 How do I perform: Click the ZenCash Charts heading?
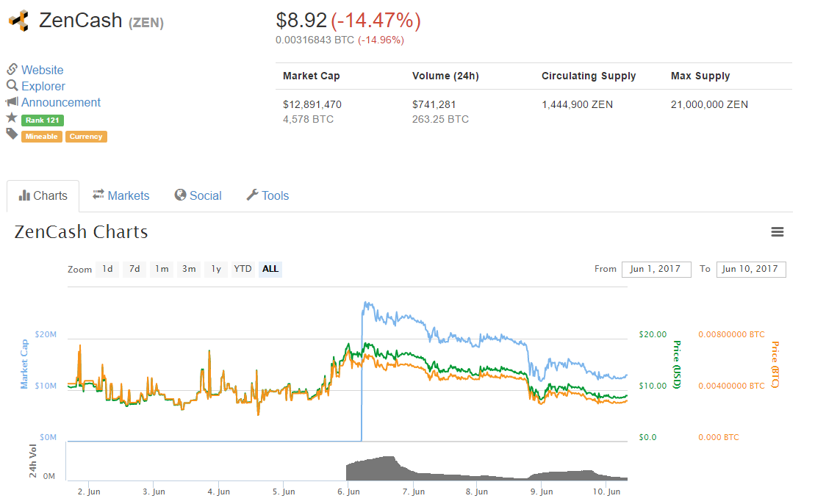81,231
